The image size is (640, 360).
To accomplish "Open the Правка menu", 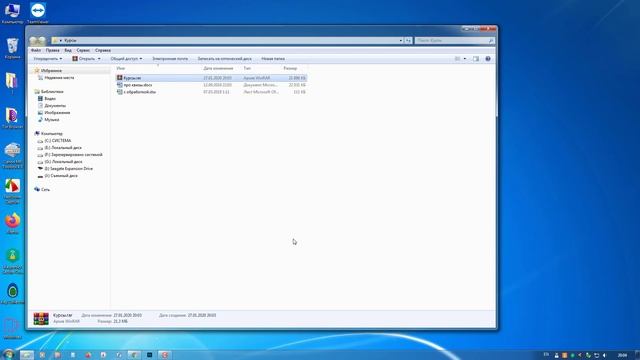I will coord(53,50).
